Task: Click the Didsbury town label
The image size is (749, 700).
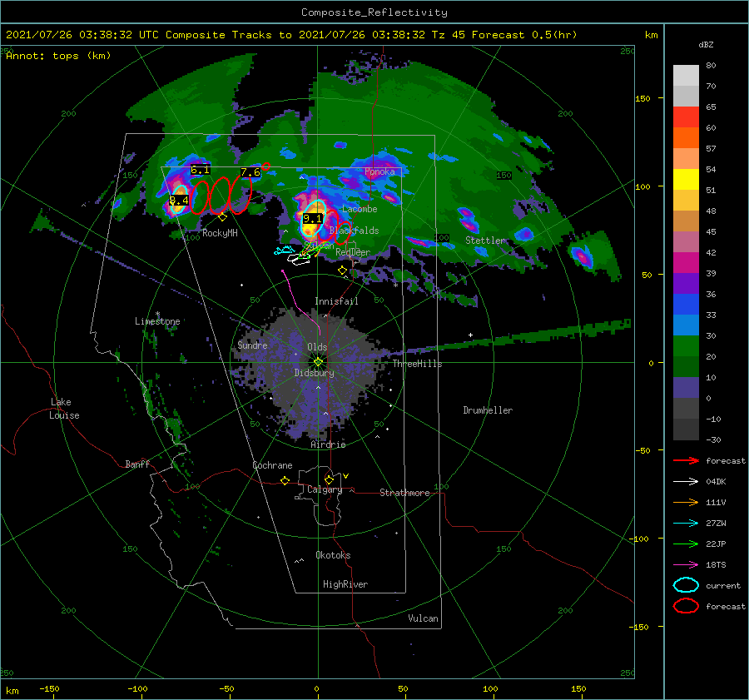Action: pos(315,373)
